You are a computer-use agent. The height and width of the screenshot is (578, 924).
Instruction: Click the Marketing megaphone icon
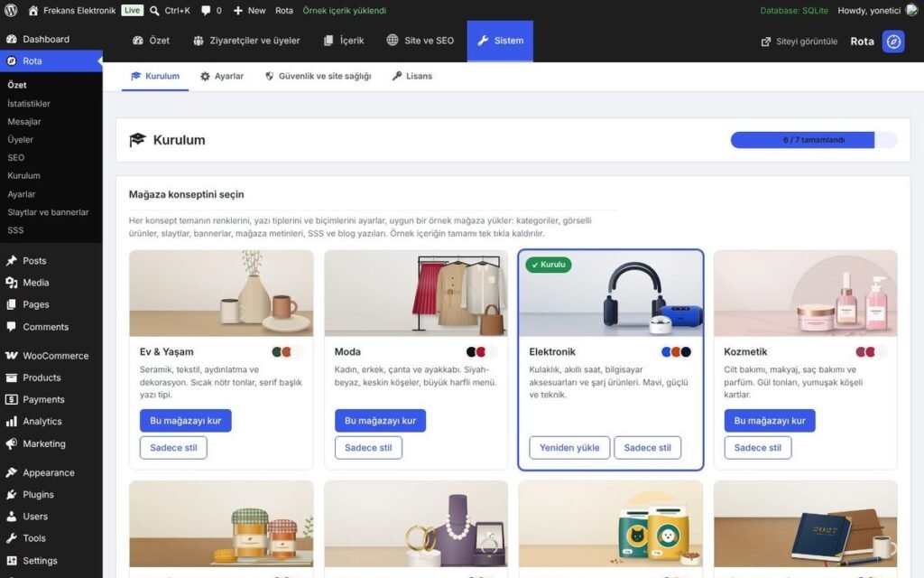point(11,443)
